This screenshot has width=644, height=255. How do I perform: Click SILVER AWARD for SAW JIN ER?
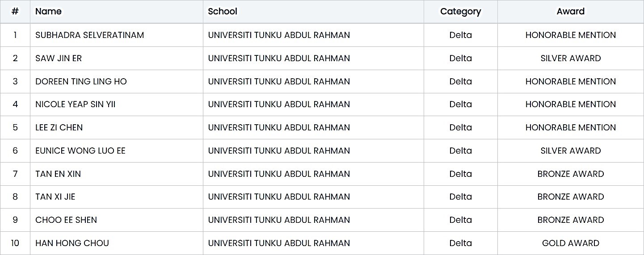click(570, 58)
